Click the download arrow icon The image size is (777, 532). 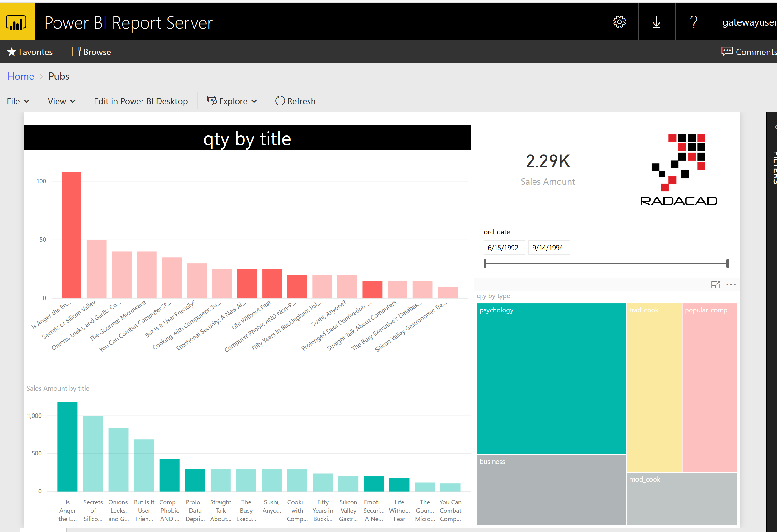coord(656,22)
